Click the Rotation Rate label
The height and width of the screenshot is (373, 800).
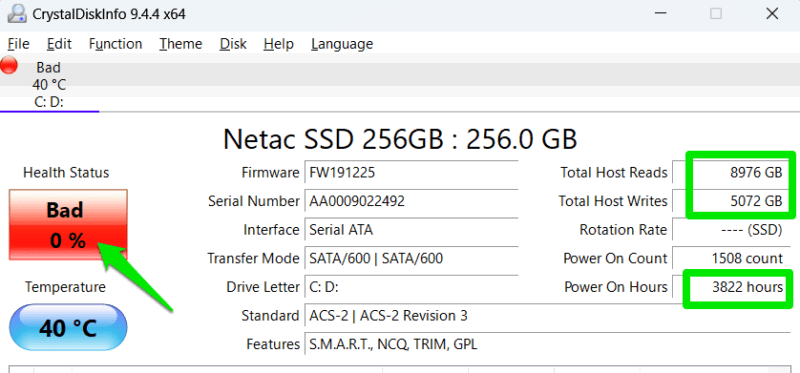click(x=623, y=230)
